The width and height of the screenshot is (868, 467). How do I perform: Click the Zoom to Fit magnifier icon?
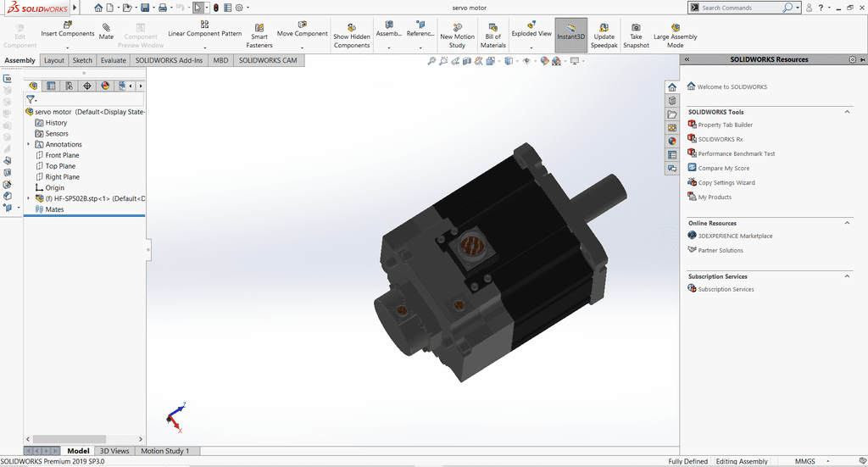point(431,61)
